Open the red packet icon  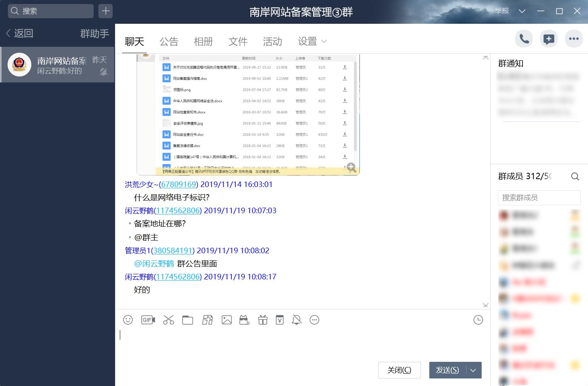point(280,320)
